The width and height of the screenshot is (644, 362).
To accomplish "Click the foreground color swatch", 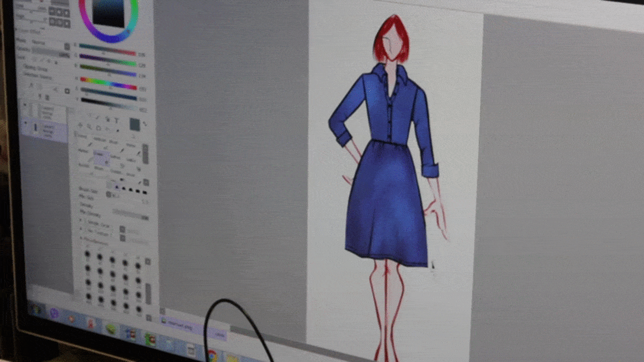I will point(134,124).
